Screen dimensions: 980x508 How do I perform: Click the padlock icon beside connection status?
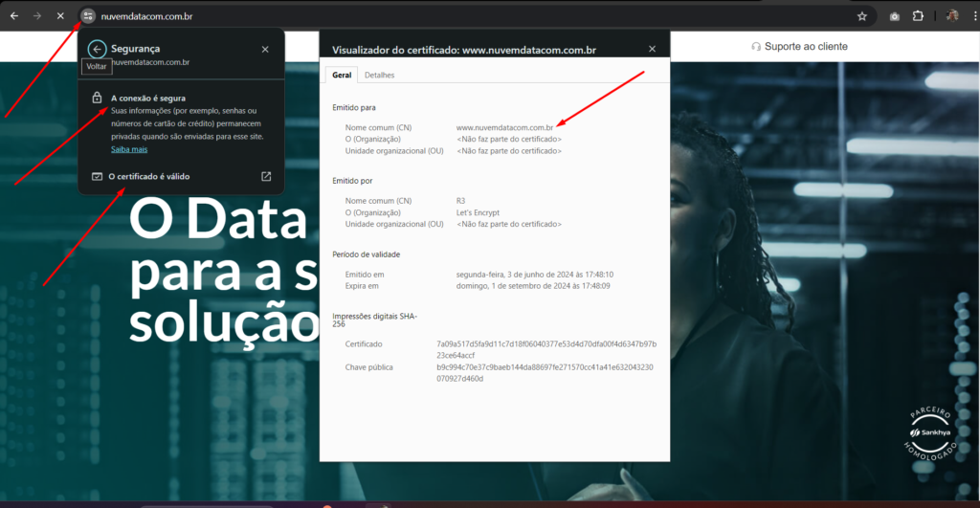click(x=97, y=98)
